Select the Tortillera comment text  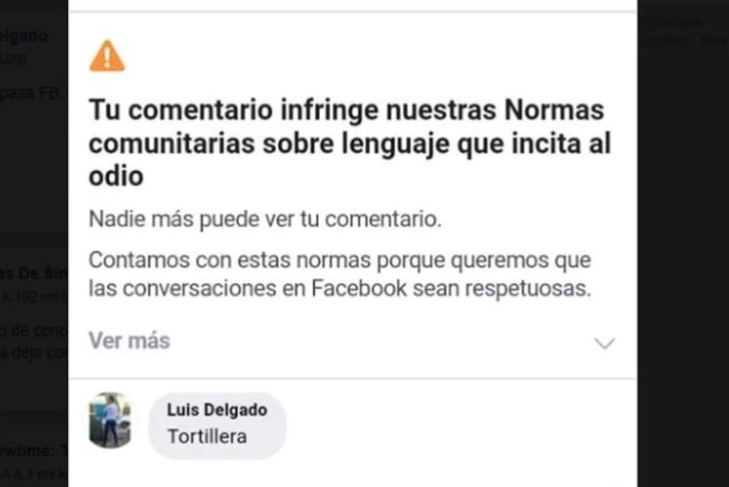point(207,436)
